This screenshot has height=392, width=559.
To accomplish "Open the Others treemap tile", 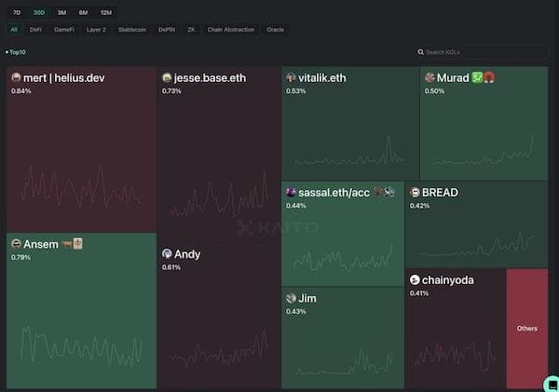I will [527, 329].
